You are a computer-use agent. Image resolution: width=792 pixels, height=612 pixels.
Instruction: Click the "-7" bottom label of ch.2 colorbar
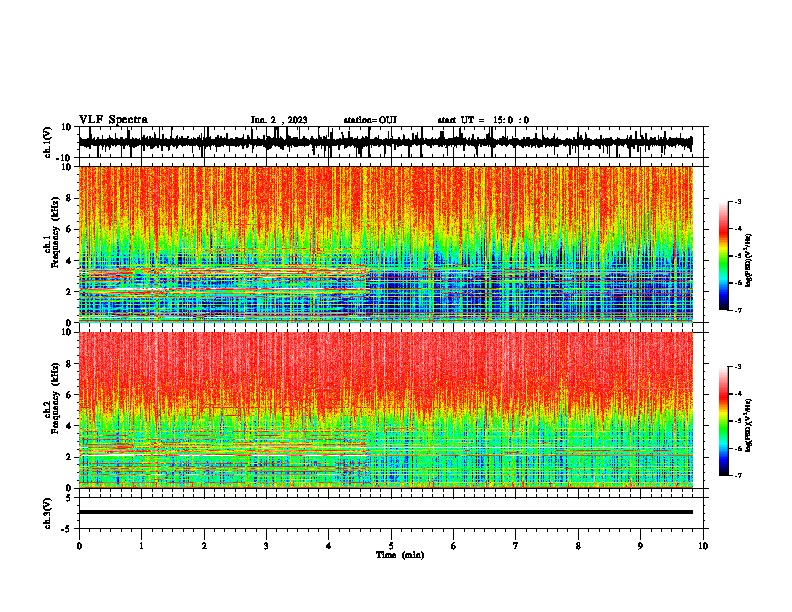[737, 475]
